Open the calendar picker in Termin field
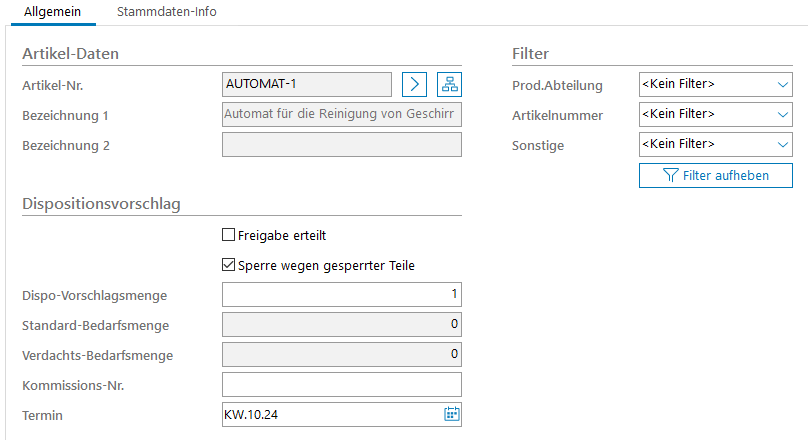 [451, 414]
